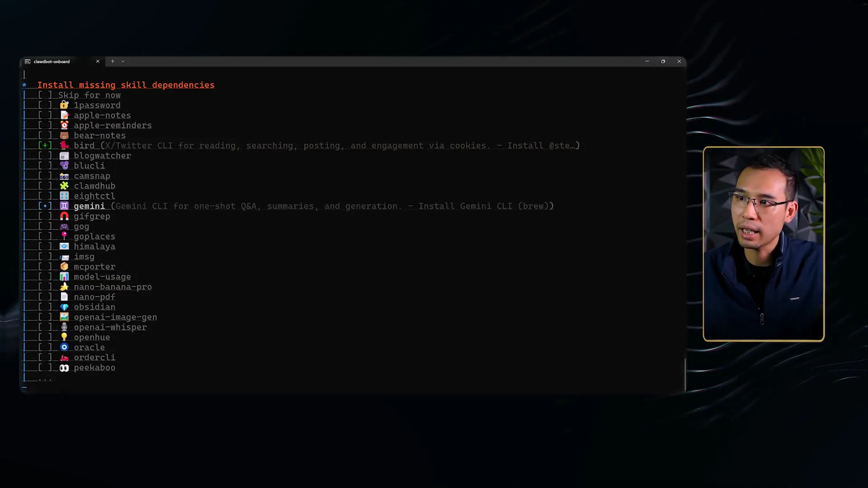868x488 pixels.
Task: Click the package icon beside mcporter
Action: coord(64,267)
